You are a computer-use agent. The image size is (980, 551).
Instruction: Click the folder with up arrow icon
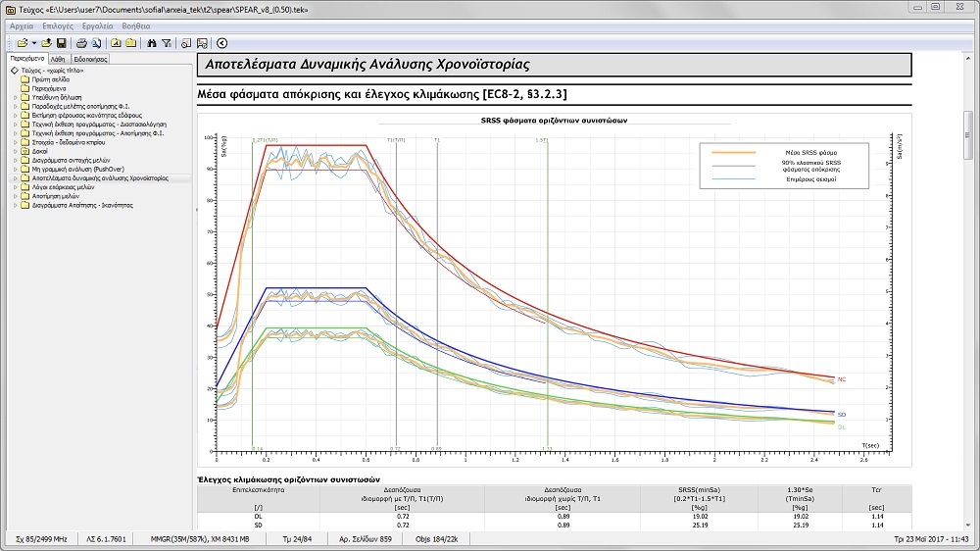pos(46,43)
